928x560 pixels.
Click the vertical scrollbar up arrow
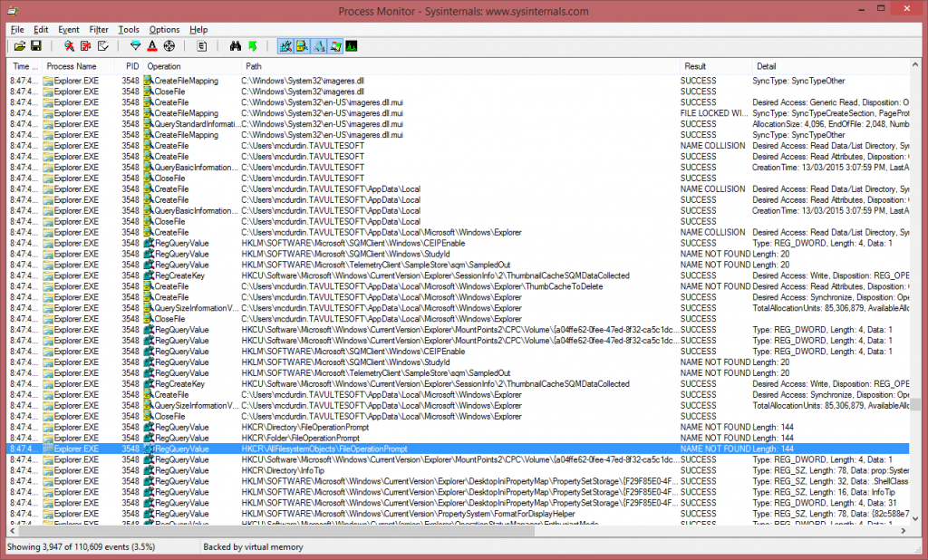915,64
